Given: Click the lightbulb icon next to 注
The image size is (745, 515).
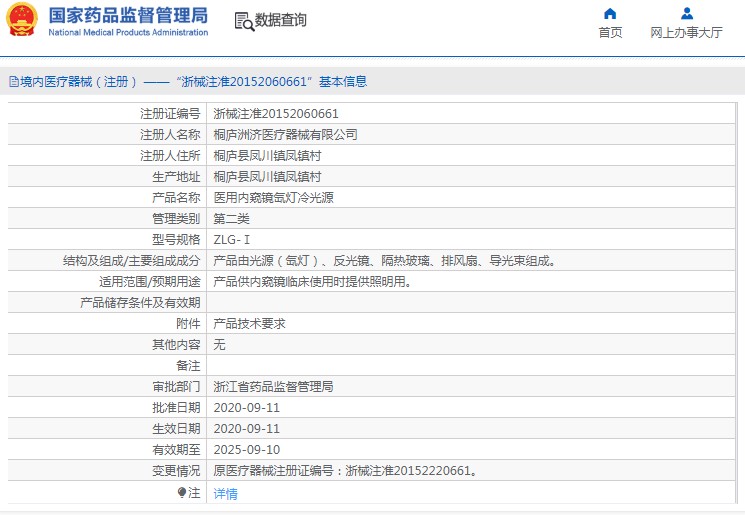Looking at the screenshot, I should coord(181,493).
